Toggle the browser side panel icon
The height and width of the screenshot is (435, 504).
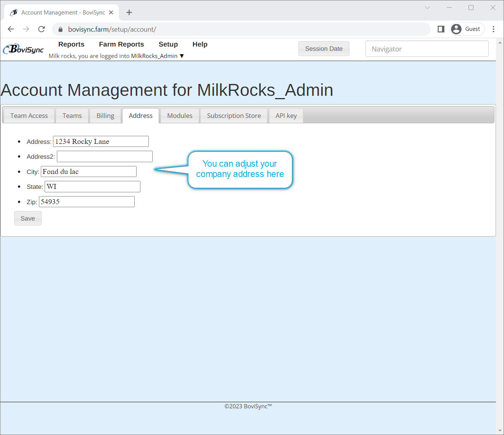pyautogui.click(x=441, y=29)
